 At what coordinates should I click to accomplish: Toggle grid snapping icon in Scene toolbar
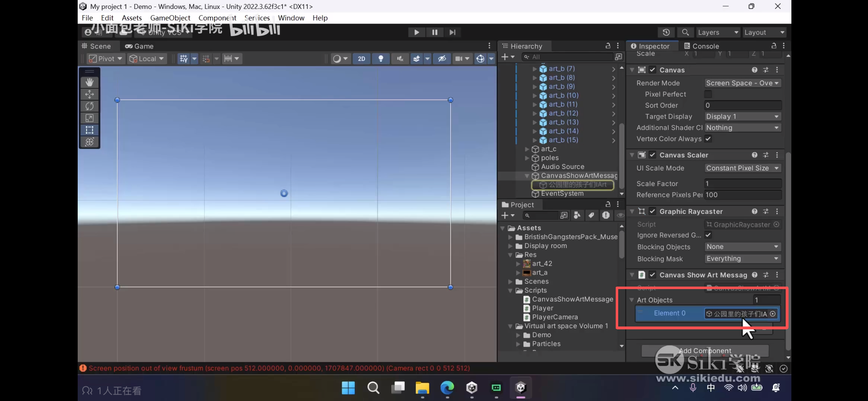click(x=184, y=58)
